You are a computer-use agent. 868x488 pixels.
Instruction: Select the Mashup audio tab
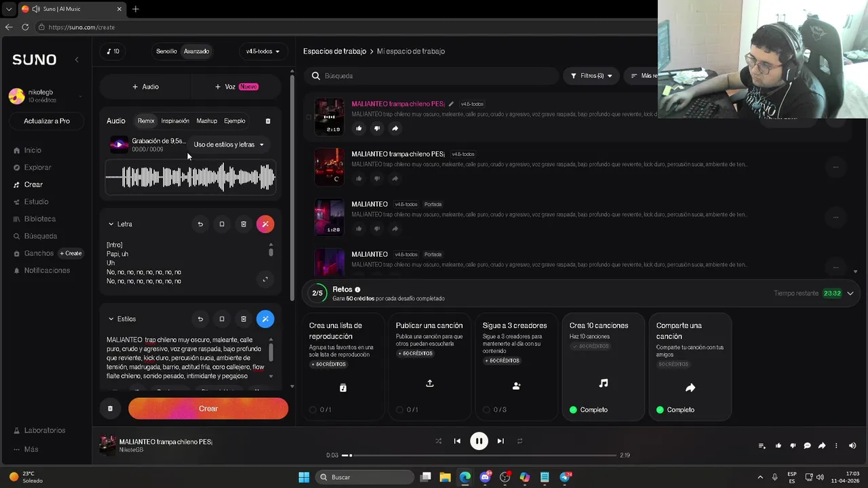click(207, 121)
